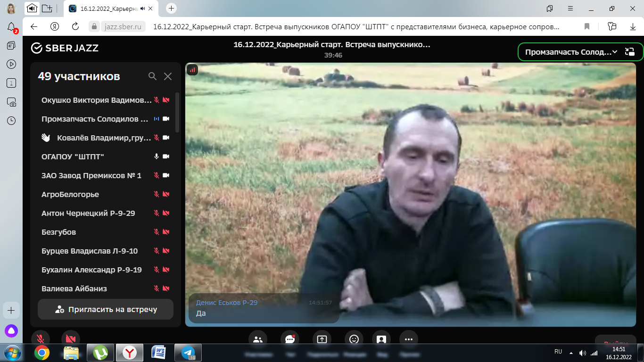Screen dimensions: 644x362
Task: Close the participants panel
Action: pos(168,76)
